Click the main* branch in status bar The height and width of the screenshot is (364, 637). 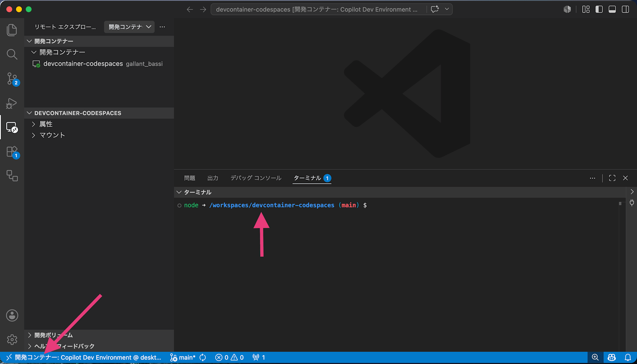point(183,357)
